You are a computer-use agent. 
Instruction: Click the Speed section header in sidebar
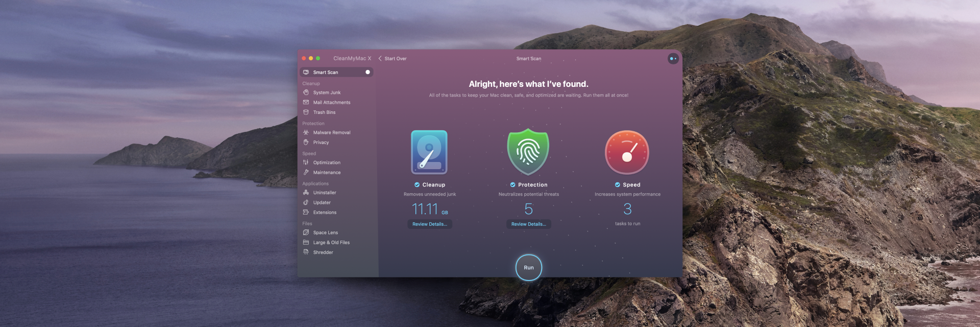[x=309, y=153]
